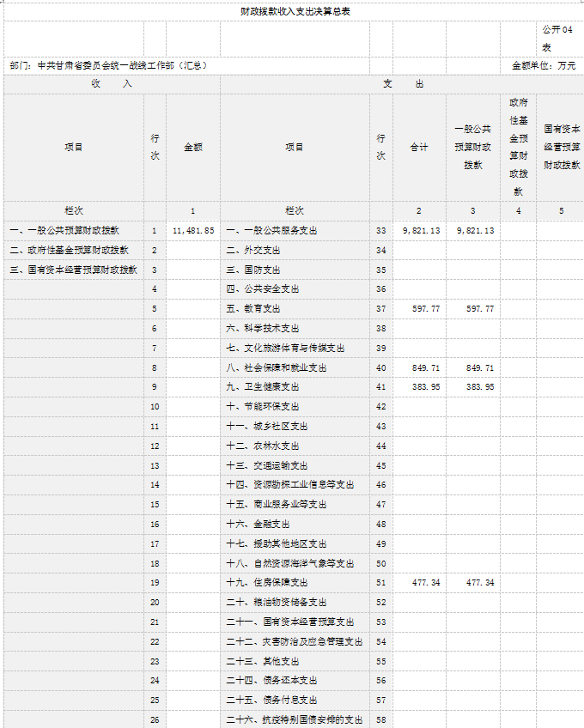Click the 二十四、债务还本支出 row label
This screenshot has width=584, height=728.
pos(271,681)
